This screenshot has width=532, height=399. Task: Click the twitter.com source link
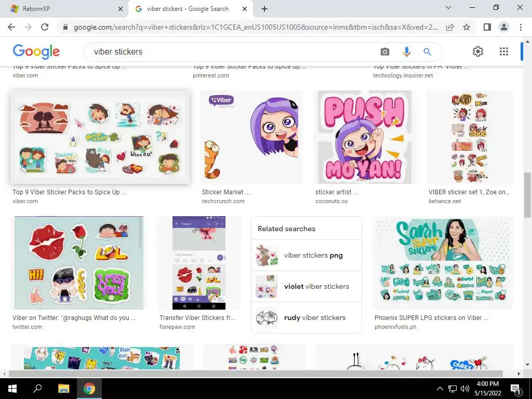27,327
